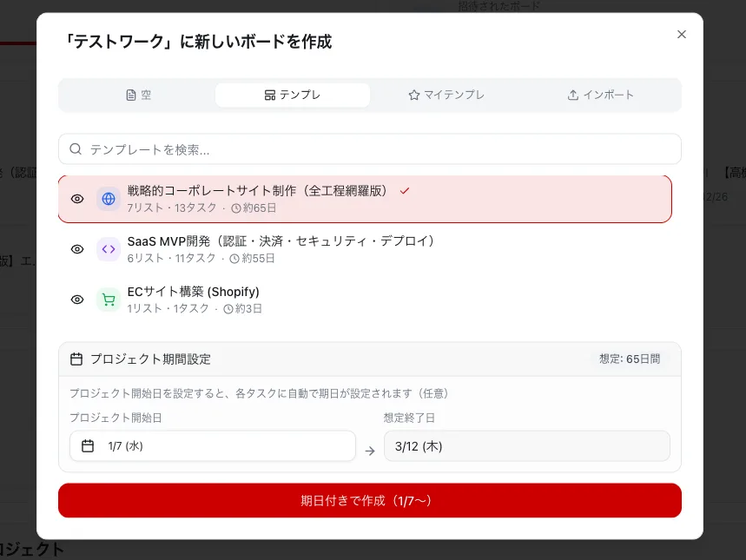
Task: Click the arrow between start and end dates
Action: point(370,451)
